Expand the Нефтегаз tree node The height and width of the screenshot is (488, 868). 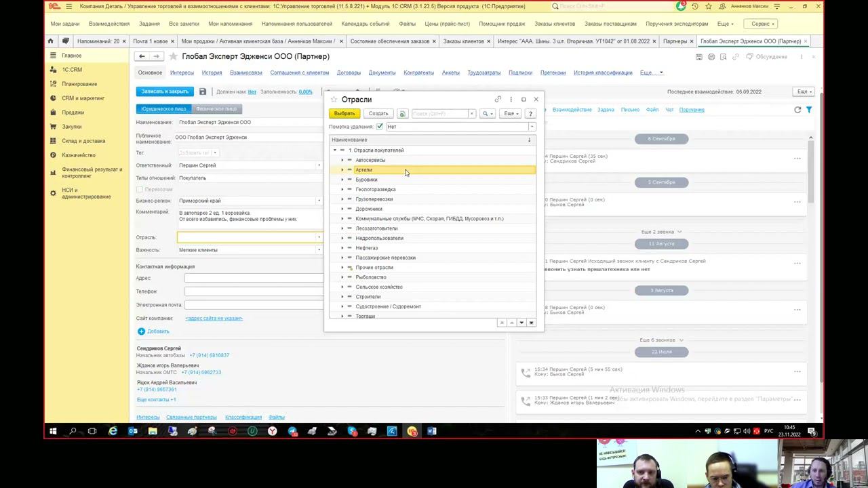(342, 248)
